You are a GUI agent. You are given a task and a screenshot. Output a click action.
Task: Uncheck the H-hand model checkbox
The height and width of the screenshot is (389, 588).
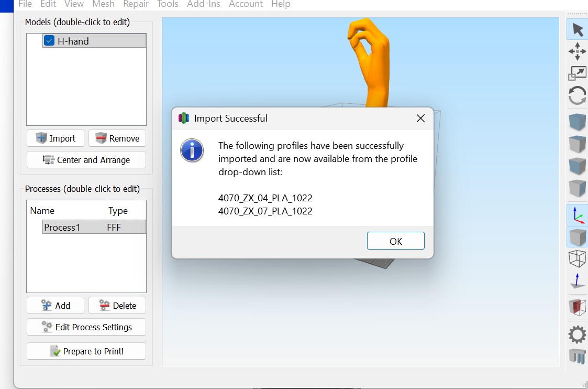tap(49, 40)
